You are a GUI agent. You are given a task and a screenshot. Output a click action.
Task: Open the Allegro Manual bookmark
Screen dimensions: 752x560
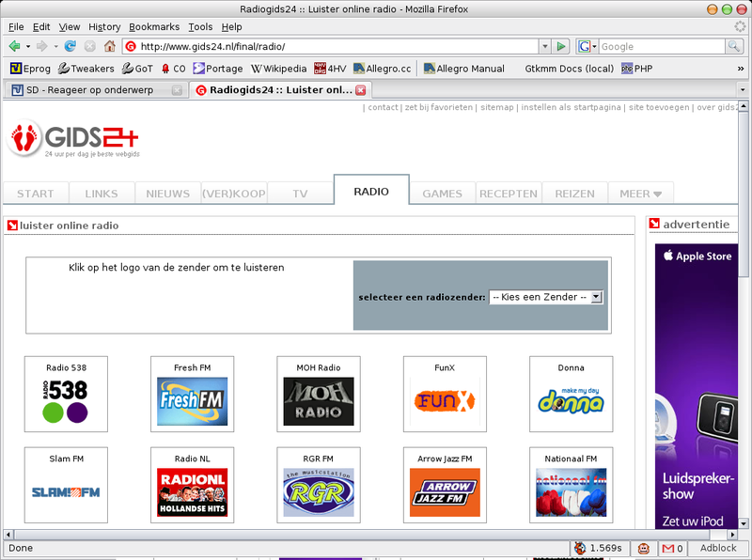coord(463,69)
